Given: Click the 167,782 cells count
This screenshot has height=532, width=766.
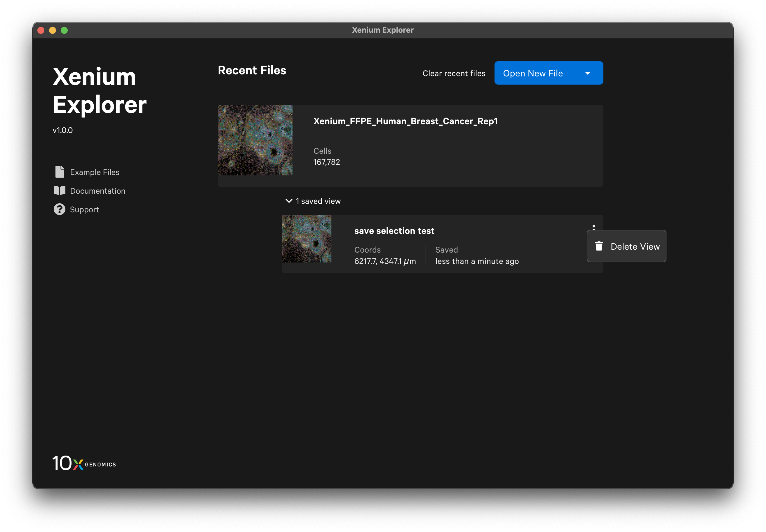Looking at the screenshot, I should [327, 162].
